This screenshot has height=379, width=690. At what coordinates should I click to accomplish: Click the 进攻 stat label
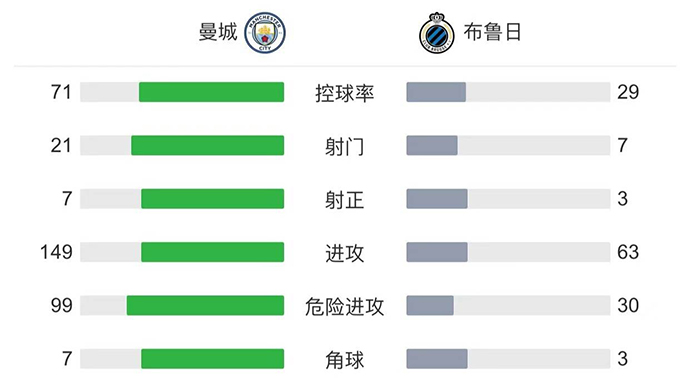(345, 254)
